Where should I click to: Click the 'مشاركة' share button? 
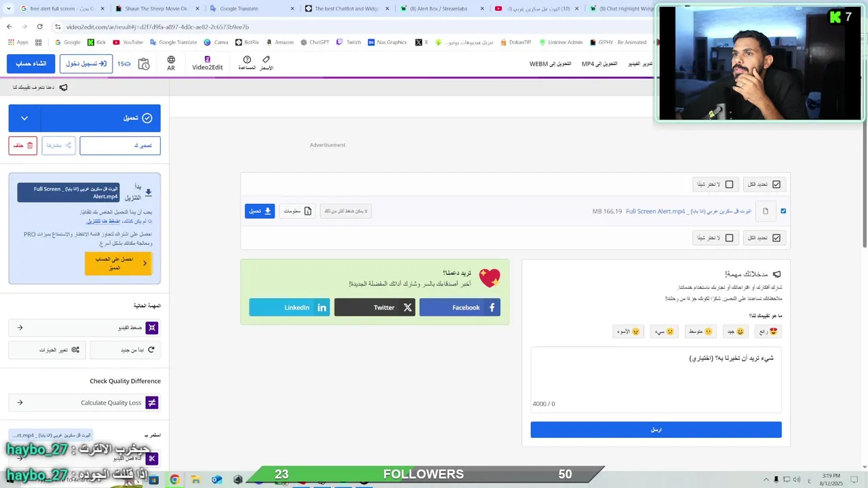(58, 145)
